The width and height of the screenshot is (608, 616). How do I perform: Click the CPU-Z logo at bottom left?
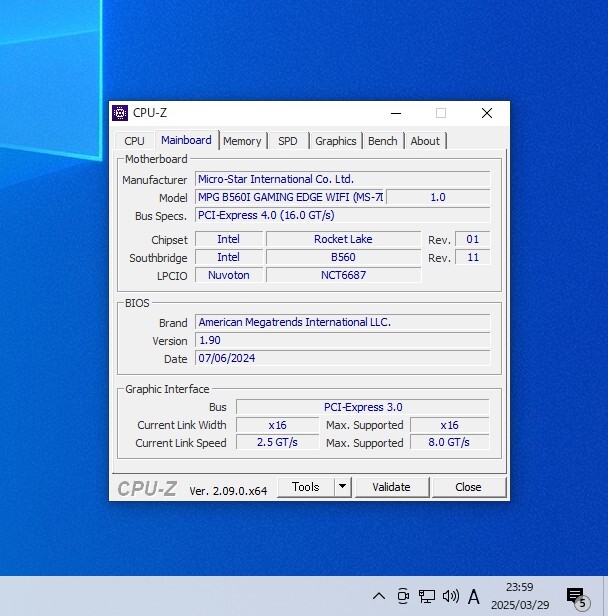(147, 489)
